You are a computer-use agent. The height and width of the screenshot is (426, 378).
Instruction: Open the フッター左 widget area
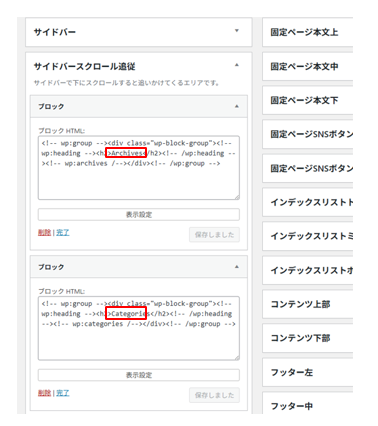(x=308, y=372)
